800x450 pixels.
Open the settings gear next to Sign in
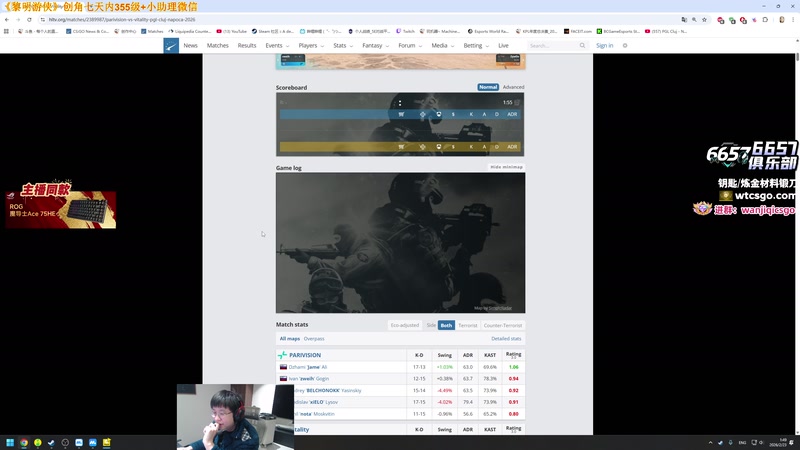[625, 45]
